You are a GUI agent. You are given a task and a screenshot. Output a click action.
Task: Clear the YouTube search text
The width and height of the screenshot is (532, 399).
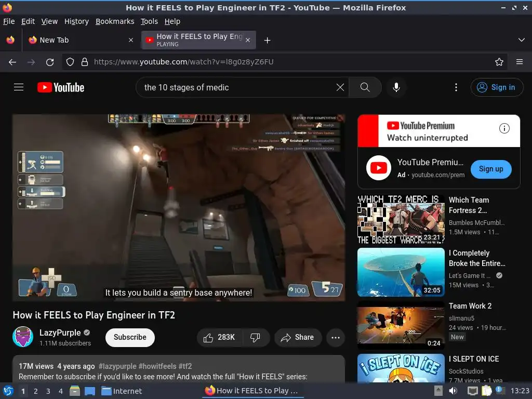point(340,87)
